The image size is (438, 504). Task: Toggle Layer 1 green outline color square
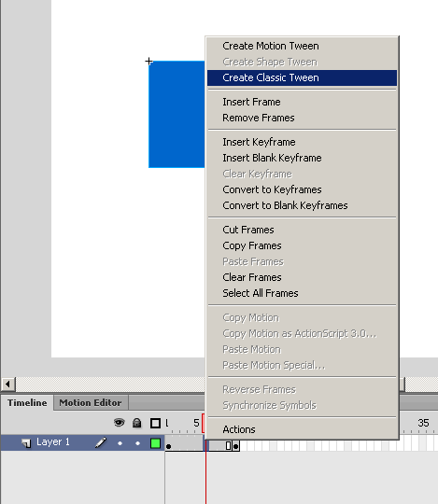pos(155,443)
